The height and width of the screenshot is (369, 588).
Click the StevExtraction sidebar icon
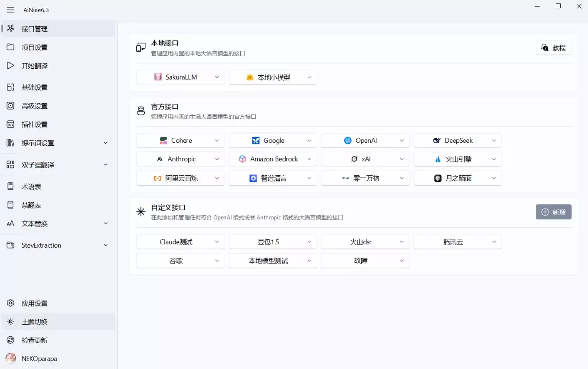(10, 245)
